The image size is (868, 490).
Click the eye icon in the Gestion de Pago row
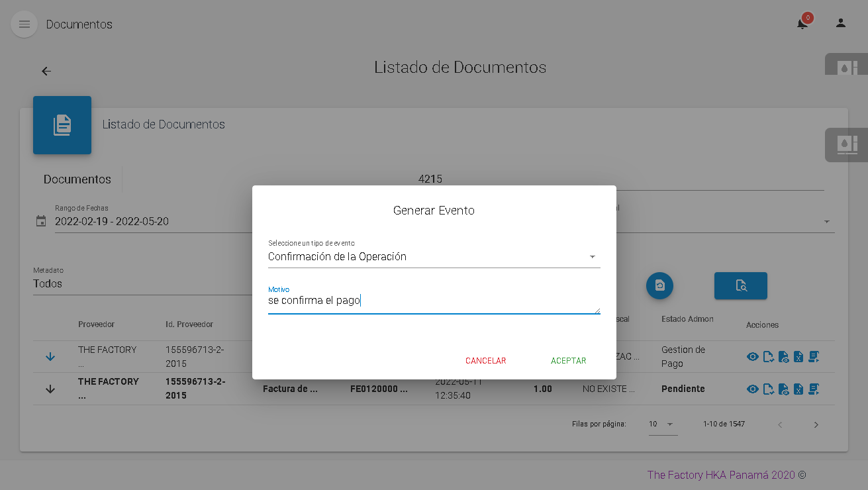point(753,357)
